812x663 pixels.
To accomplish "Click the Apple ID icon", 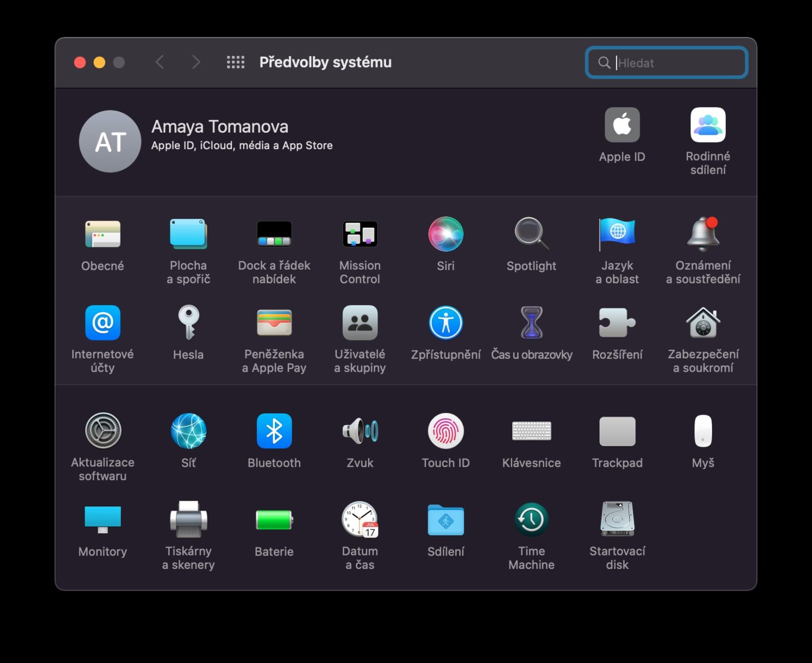I will (x=622, y=125).
